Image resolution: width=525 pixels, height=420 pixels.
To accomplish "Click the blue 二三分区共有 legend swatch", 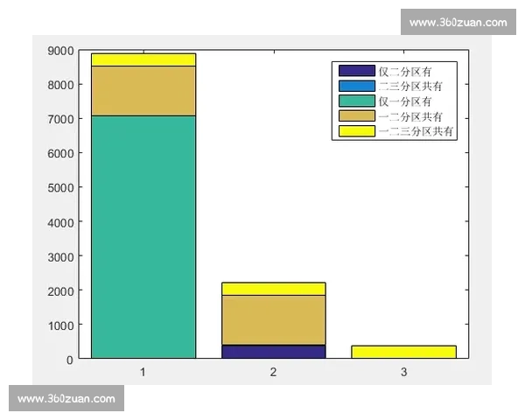I will (x=354, y=86).
